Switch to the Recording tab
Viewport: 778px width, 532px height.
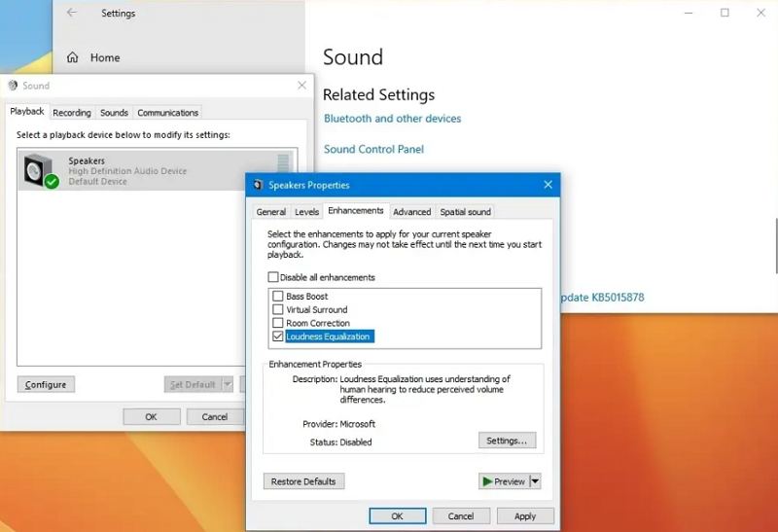[72, 113]
